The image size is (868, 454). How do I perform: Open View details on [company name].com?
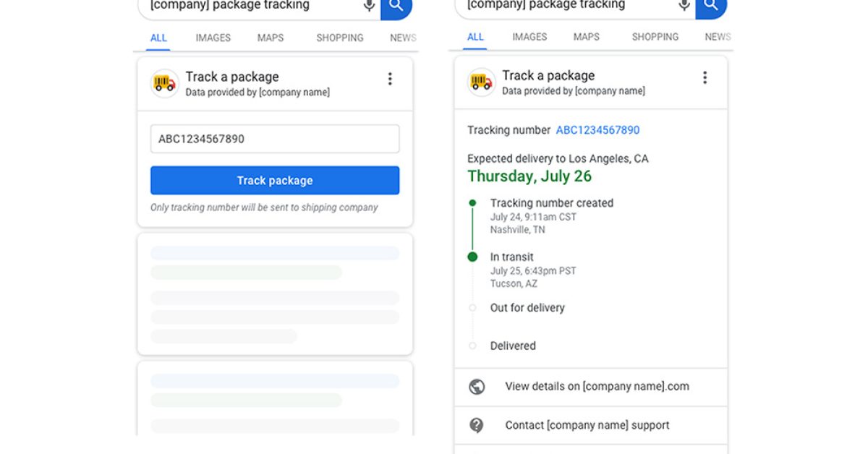(x=597, y=386)
